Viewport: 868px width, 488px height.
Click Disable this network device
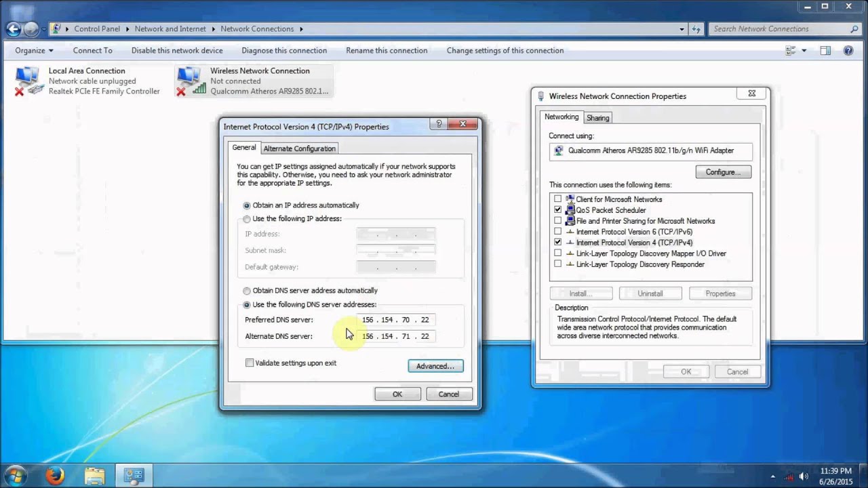[177, 50]
